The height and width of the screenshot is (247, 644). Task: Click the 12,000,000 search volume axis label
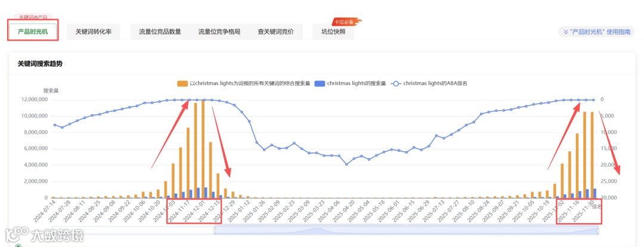click(x=33, y=99)
